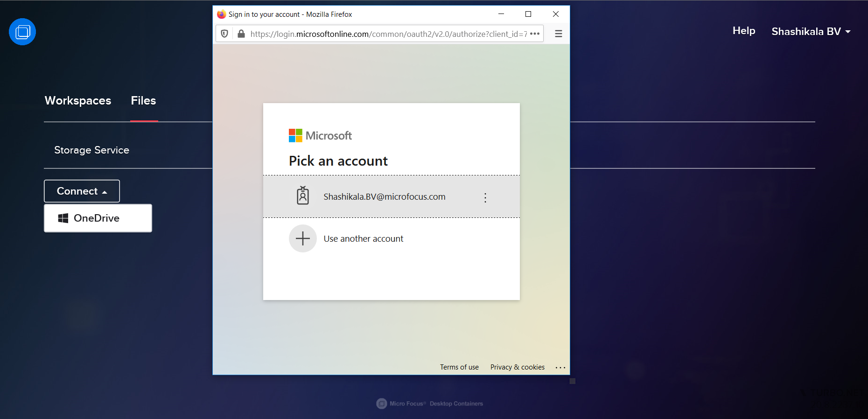868x419 pixels.
Task: Switch to the Workspaces tab
Action: click(x=78, y=101)
